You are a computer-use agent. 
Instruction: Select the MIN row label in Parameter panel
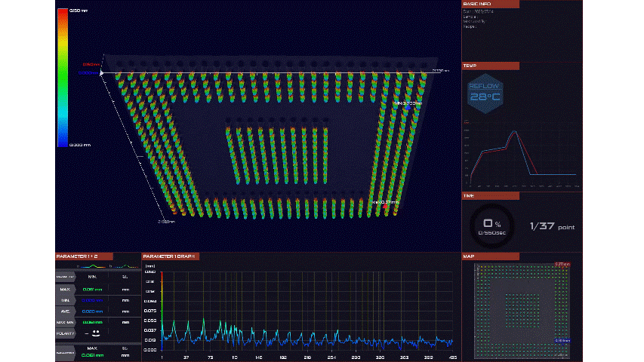[x=66, y=299]
